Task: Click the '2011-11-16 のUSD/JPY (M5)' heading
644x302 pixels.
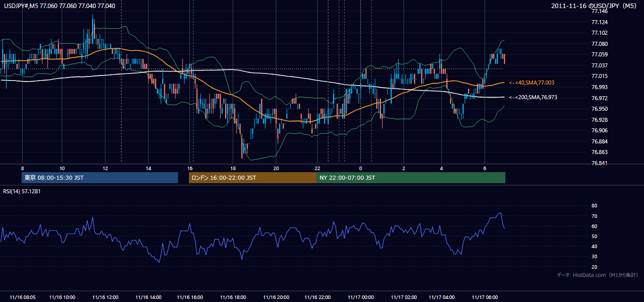Action: (595, 6)
